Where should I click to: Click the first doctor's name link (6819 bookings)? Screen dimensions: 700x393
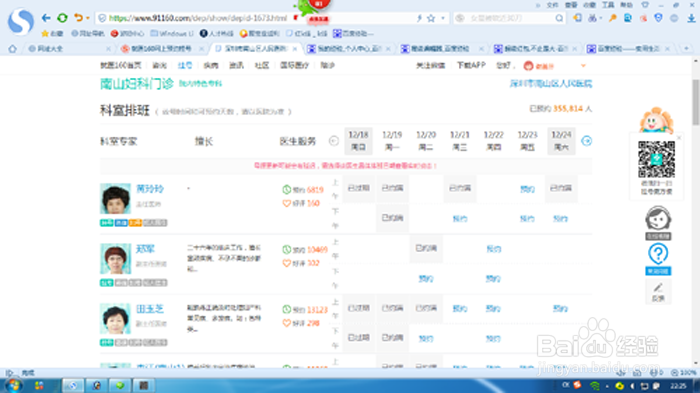[x=150, y=189]
